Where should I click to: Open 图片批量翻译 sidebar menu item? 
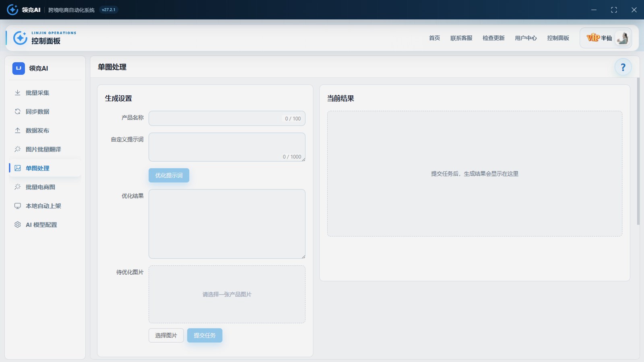pyautogui.click(x=45, y=149)
